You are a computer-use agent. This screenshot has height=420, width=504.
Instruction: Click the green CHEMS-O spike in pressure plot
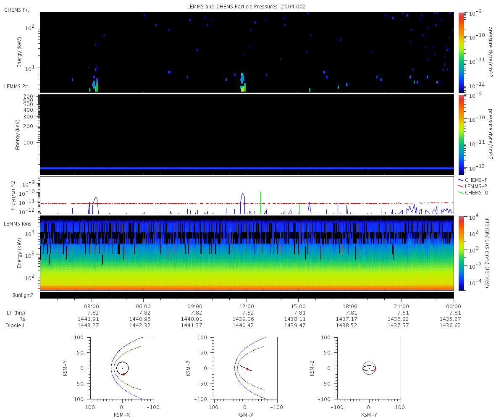click(261, 202)
